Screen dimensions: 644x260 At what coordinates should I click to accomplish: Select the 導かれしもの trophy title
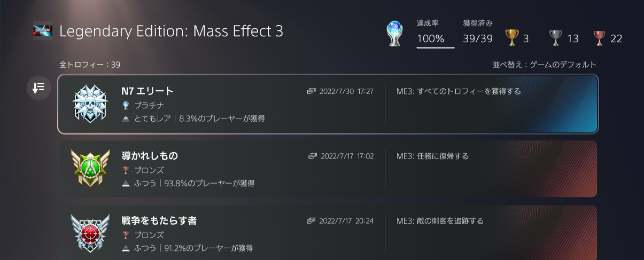tap(150, 155)
